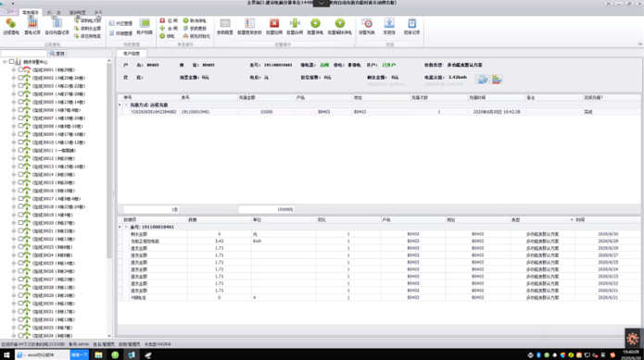Click the blue arrow icon beside 3.42kwh
This screenshot has width=644, height=360.
point(482,79)
